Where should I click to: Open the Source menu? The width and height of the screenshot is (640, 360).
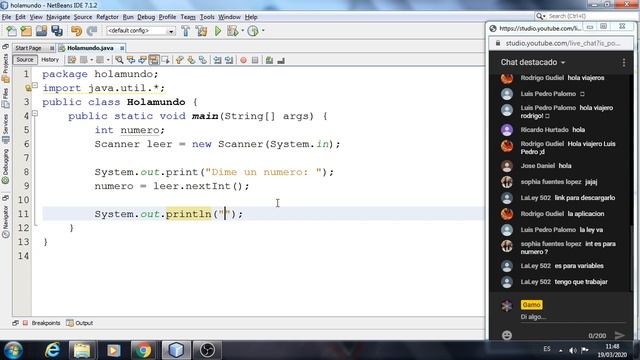click(x=83, y=17)
